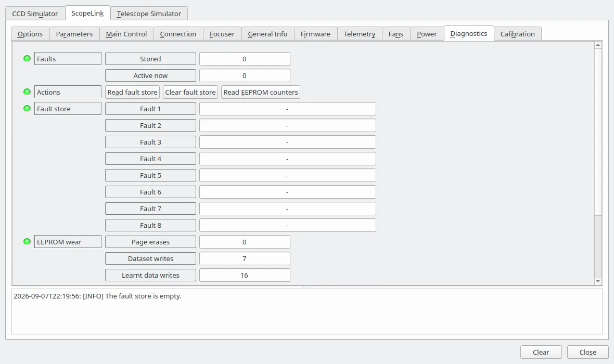Show the Firmware tab
This screenshot has height=364, width=614.
[x=316, y=34]
